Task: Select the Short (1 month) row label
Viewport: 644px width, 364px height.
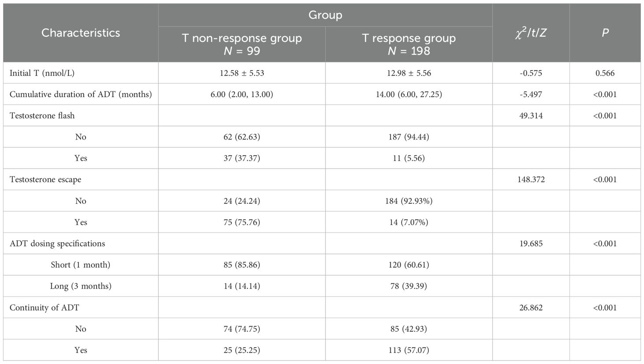Action: point(81,265)
